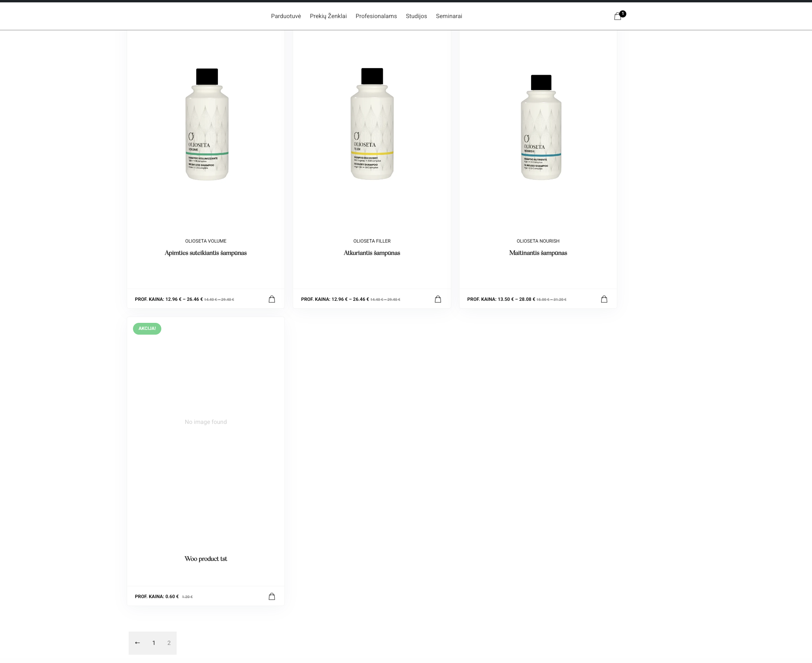The width and height of the screenshot is (812, 663).
Task: Add Apimties suteikiantis šampūnas to cart
Action: tap(272, 299)
